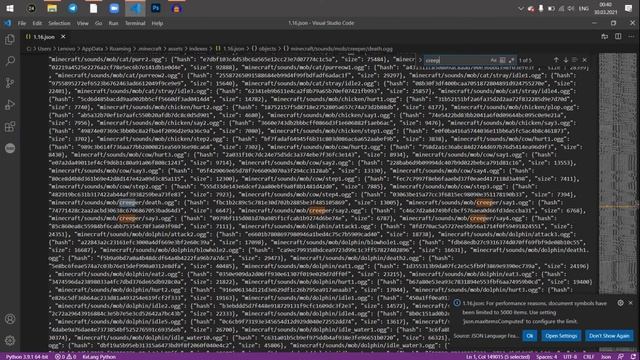The image size is (640, 360).
Task: Open Telegram from taskbar
Action: tap(73, 8)
